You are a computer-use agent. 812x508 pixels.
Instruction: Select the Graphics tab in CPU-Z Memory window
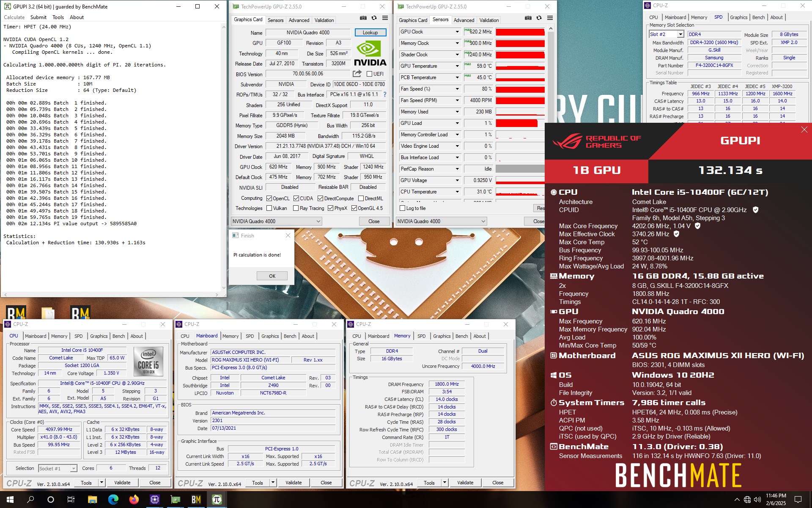point(442,336)
